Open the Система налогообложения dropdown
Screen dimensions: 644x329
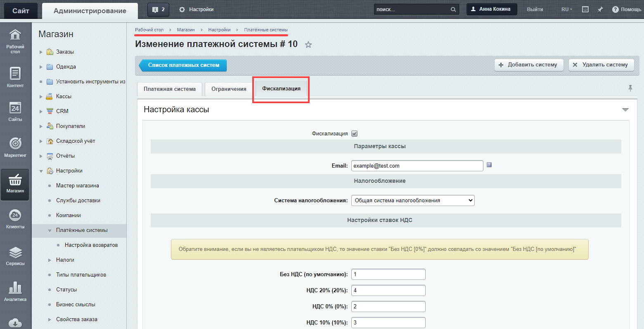[413, 201]
